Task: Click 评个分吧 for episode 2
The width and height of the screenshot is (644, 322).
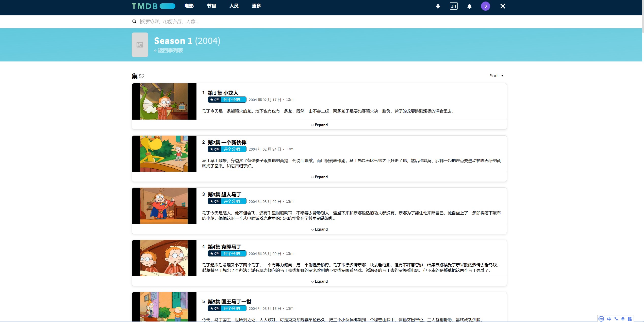Action: 233,149
